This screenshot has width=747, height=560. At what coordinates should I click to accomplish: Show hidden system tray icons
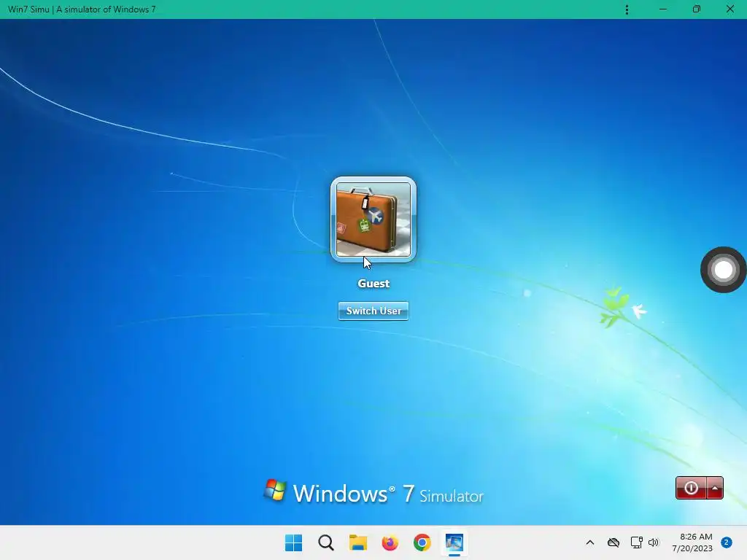[589, 542]
